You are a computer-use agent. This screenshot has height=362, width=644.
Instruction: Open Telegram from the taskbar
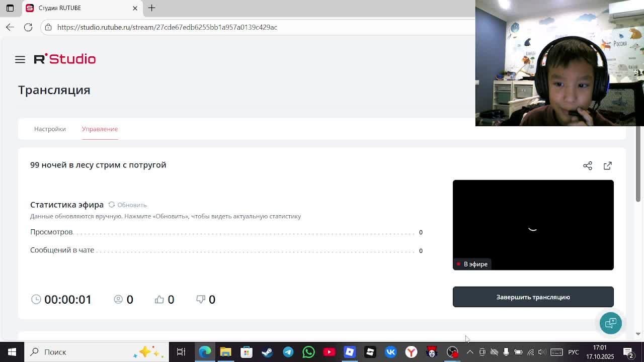pyautogui.click(x=288, y=352)
